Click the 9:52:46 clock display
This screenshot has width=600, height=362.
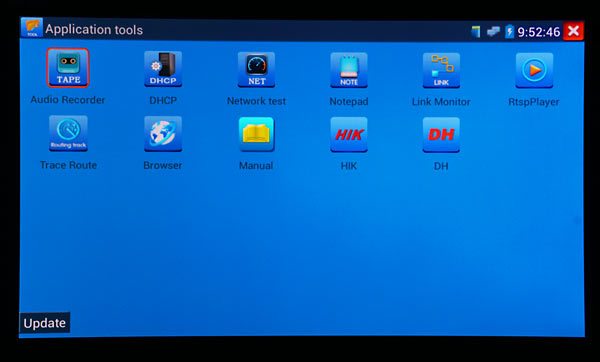click(x=539, y=32)
